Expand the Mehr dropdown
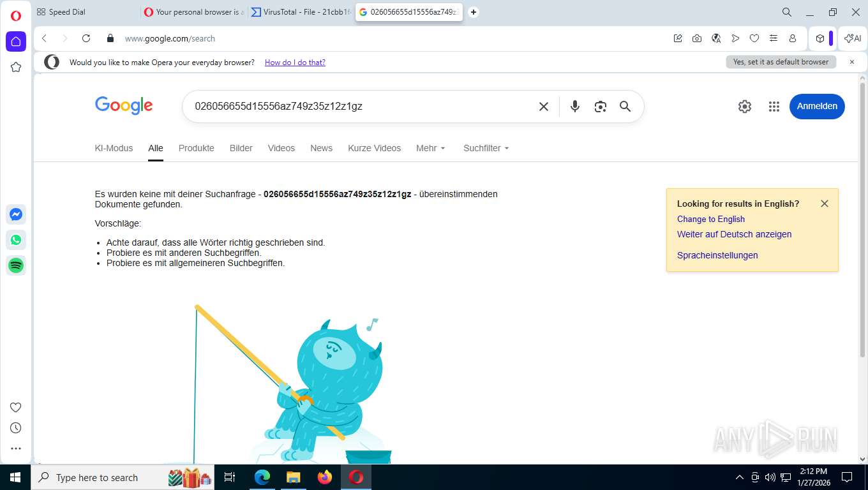Screen dimensions: 868x490 click(431, 148)
